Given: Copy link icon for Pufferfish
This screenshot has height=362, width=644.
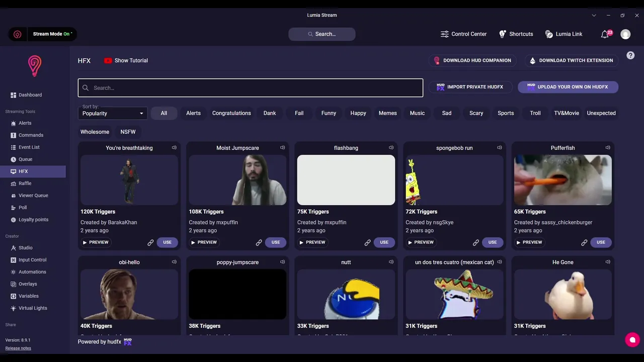Looking at the screenshot, I should [584, 242].
